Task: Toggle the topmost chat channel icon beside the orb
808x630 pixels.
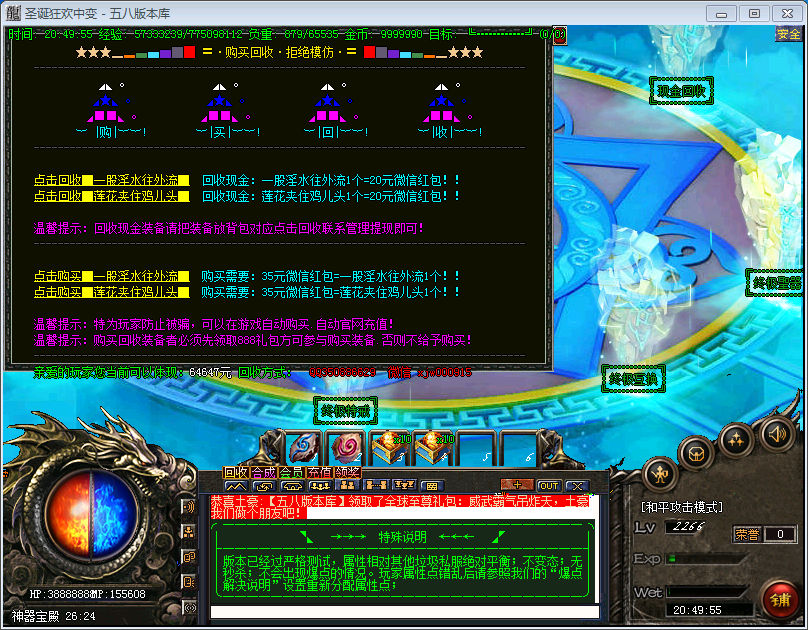Action: coord(189,507)
